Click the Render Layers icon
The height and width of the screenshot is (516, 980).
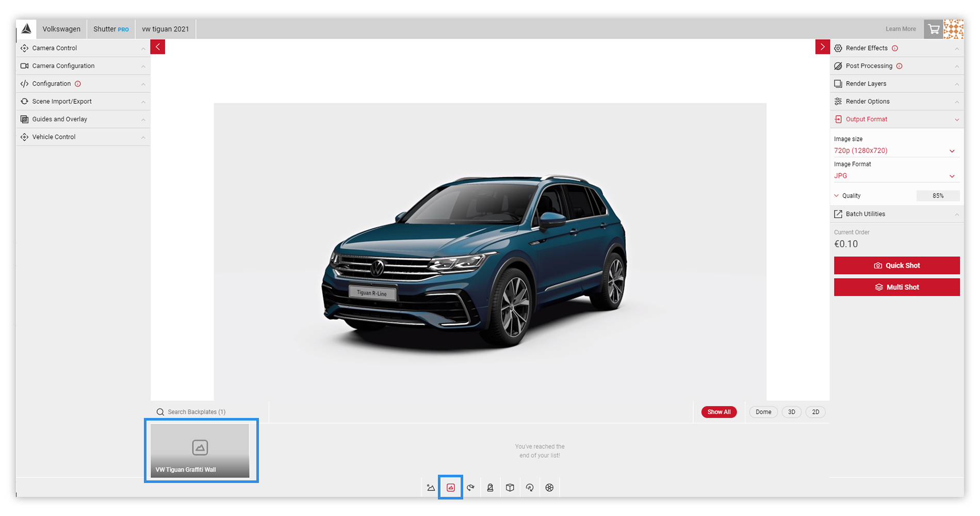[838, 84]
